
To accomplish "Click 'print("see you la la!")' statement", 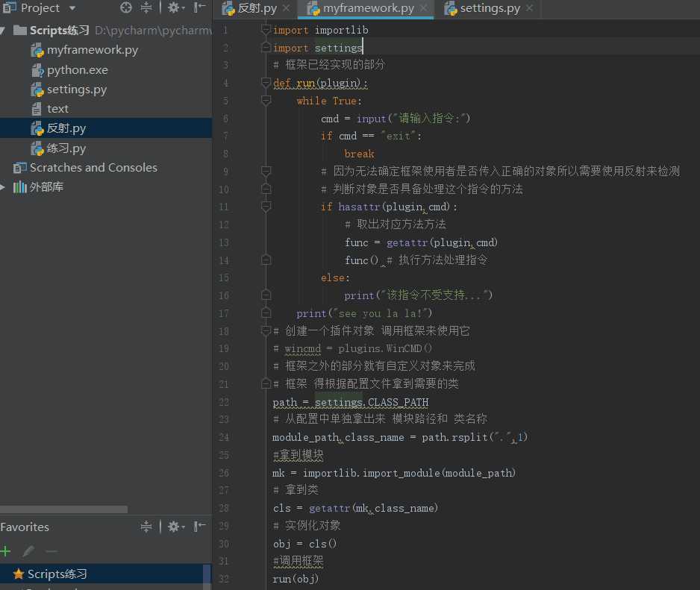I will click(x=364, y=313).
